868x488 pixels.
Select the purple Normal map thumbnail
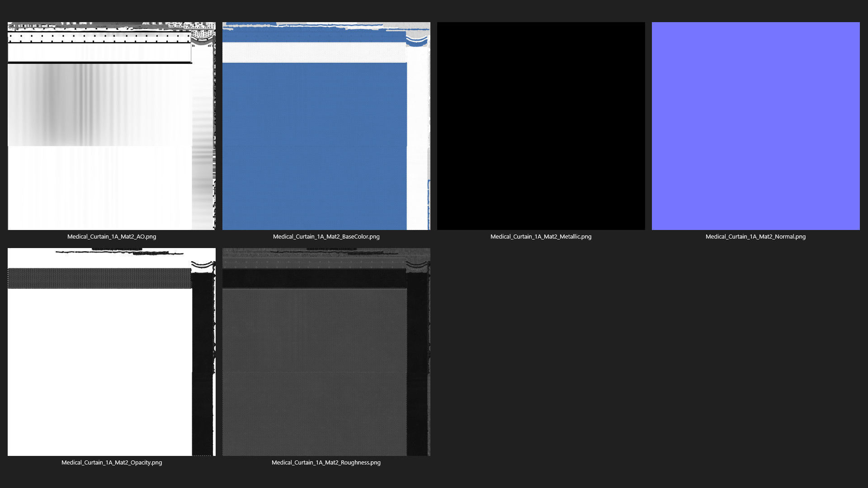point(755,126)
